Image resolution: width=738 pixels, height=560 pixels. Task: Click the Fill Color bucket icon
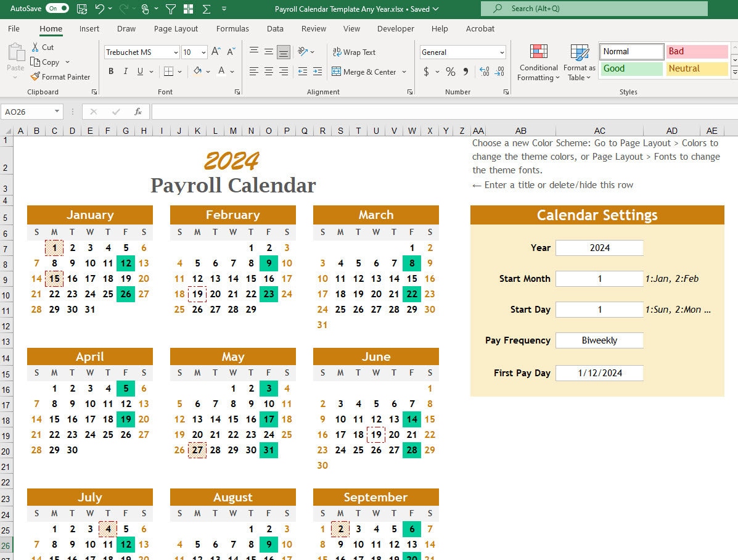197,71
